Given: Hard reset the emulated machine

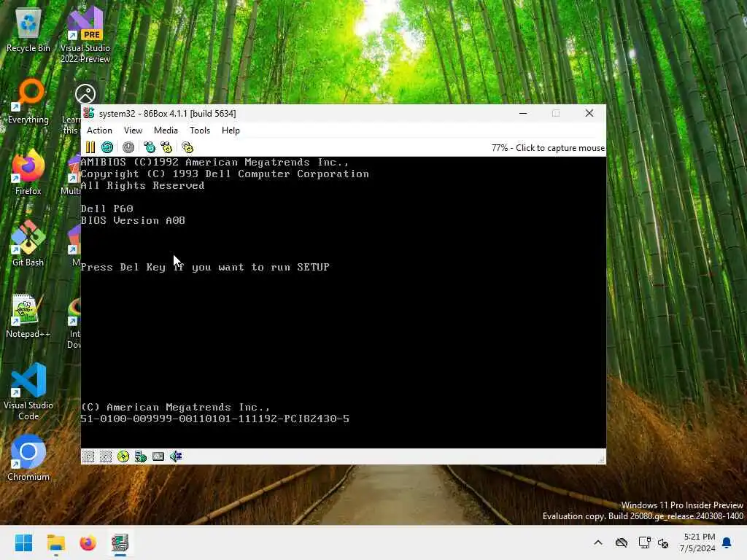Looking at the screenshot, I should click(107, 147).
